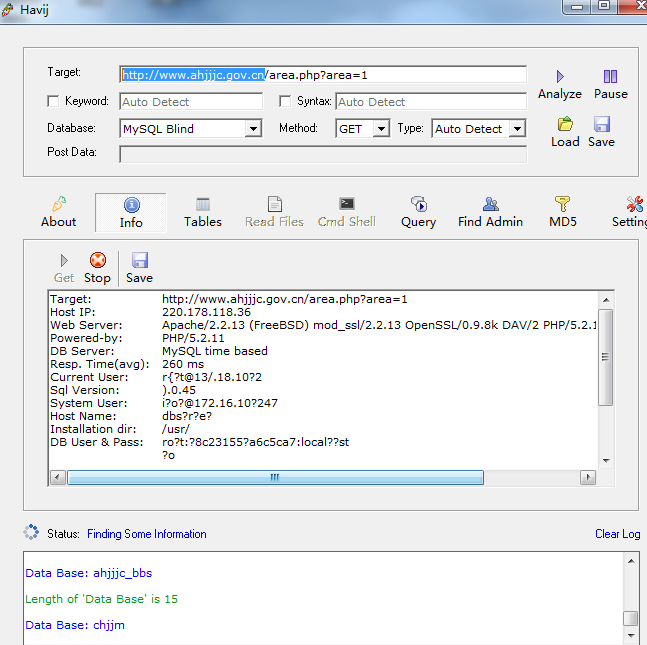Open the Query tab

click(419, 213)
